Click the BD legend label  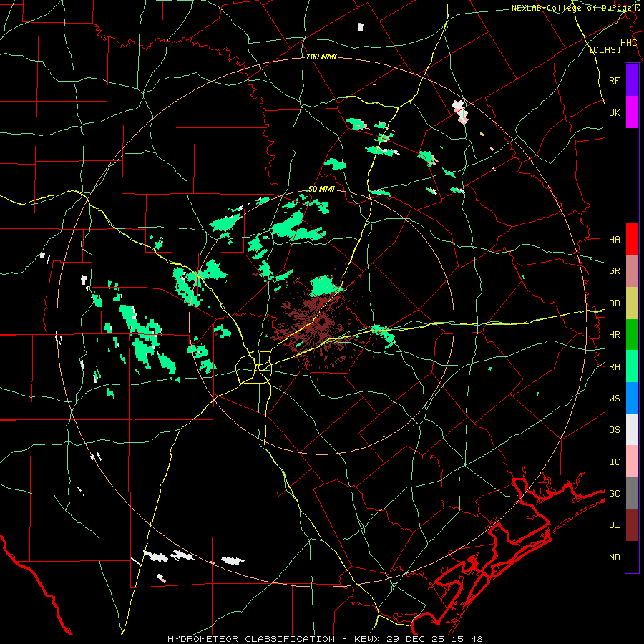(614, 303)
